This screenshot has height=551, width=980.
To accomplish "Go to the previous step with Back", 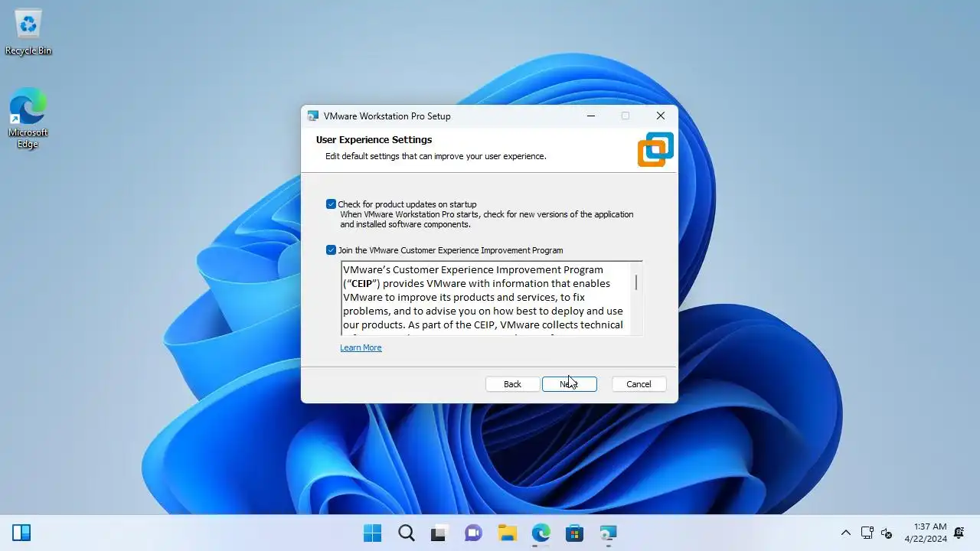I will 512,384.
